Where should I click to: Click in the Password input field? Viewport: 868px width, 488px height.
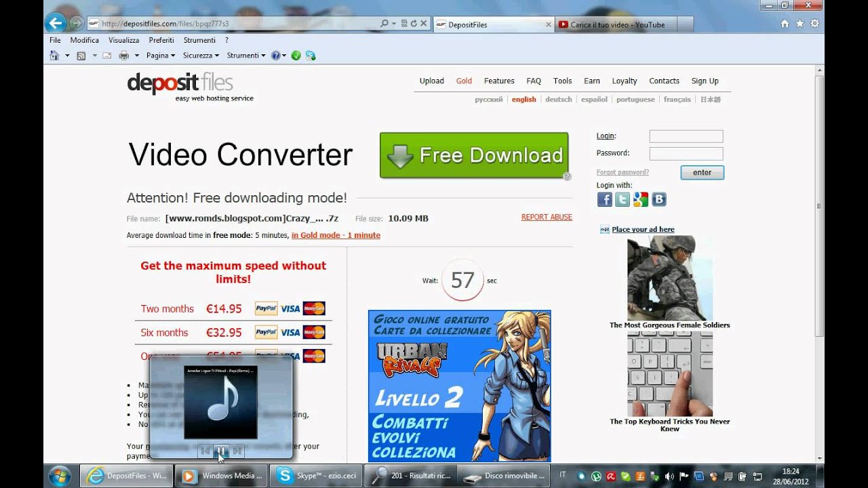click(686, 154)
